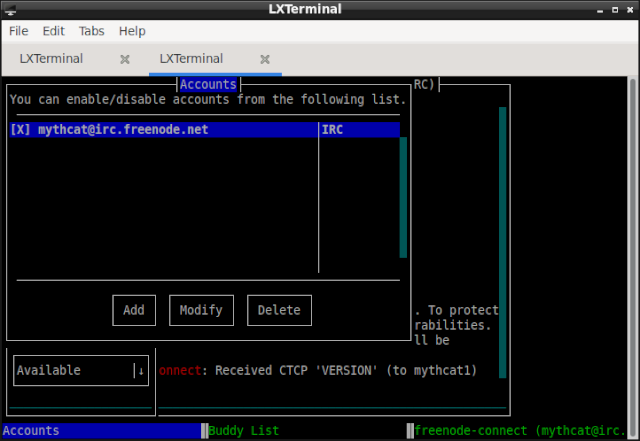Switch to freenode-connect window in bottom bar

coord(520,431)
